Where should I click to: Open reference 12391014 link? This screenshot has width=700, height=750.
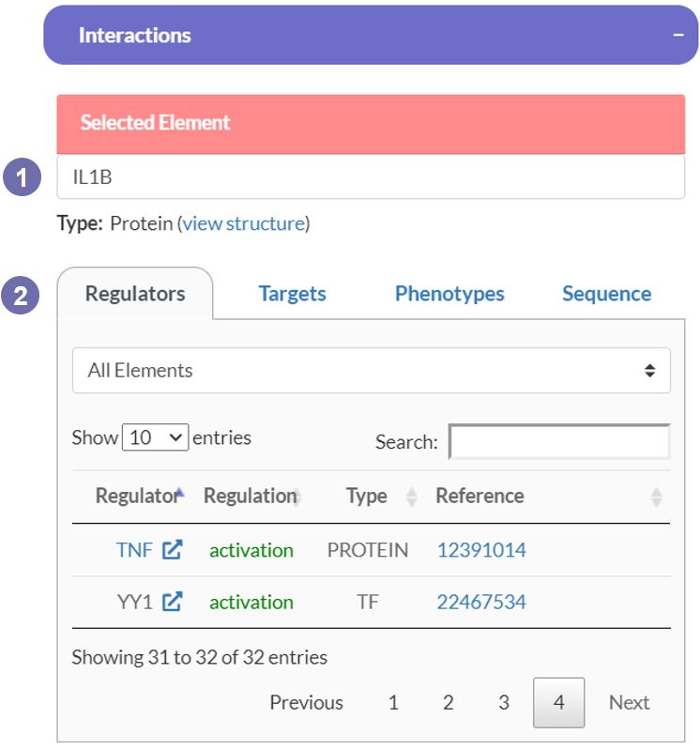[x=481, y=550]
